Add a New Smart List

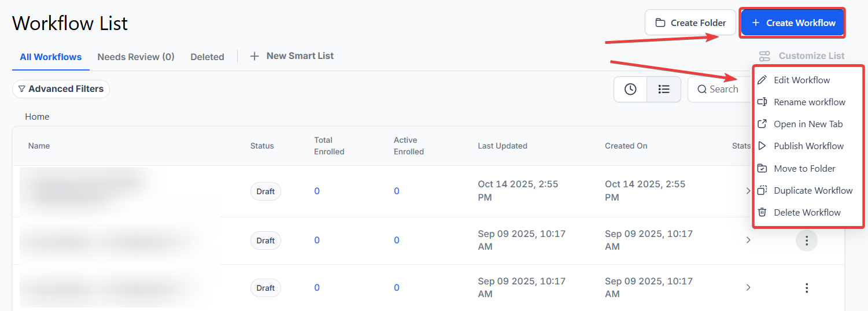click(292, 56)
